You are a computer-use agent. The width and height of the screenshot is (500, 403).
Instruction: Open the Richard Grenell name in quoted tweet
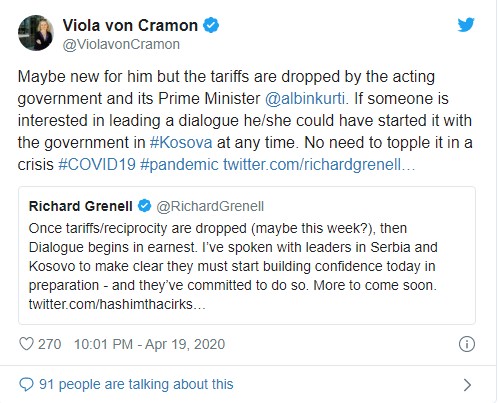coord(81,206)
